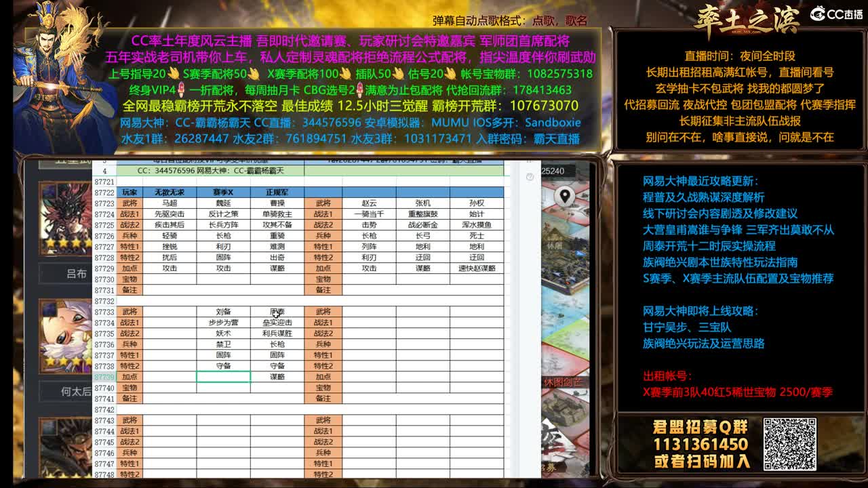Click the 浑水摸鱼 cell
This screenshot has width=868, height=488.
pos(477,225)
